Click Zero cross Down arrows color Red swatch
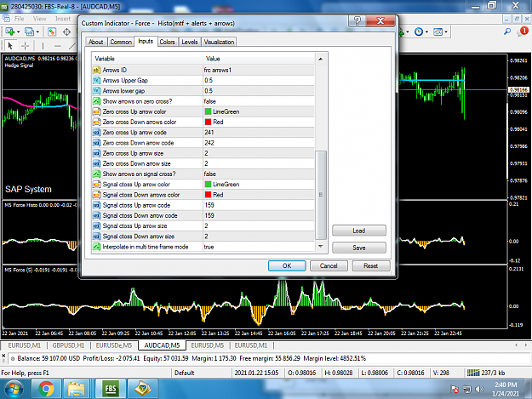The height and width of the screenshot is (399, 532). click(x=208, y=122)
